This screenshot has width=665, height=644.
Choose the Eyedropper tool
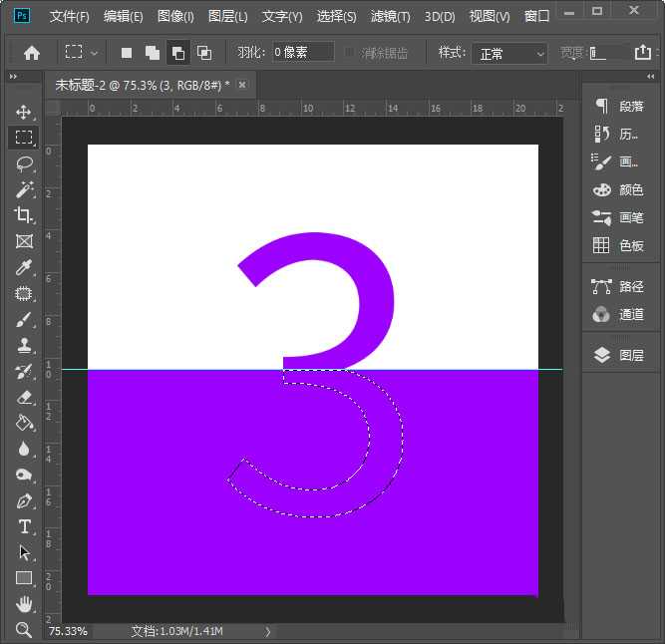24,267
